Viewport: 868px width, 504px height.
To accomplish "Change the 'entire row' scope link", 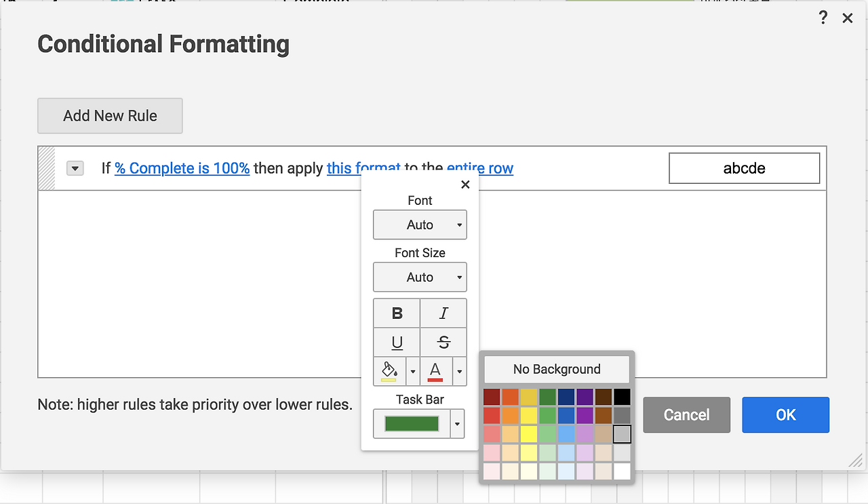I will [x=480, y=168].
